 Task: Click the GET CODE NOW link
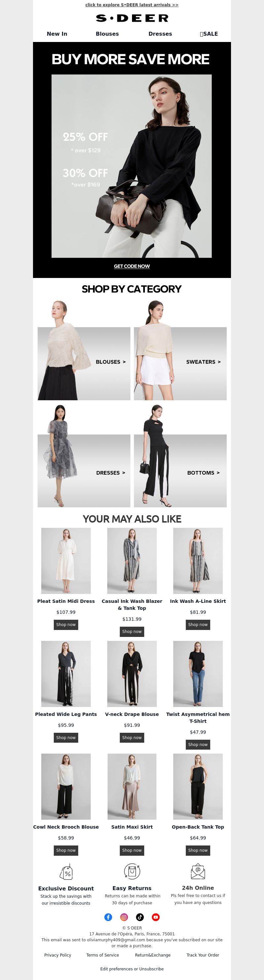(132, 266)
